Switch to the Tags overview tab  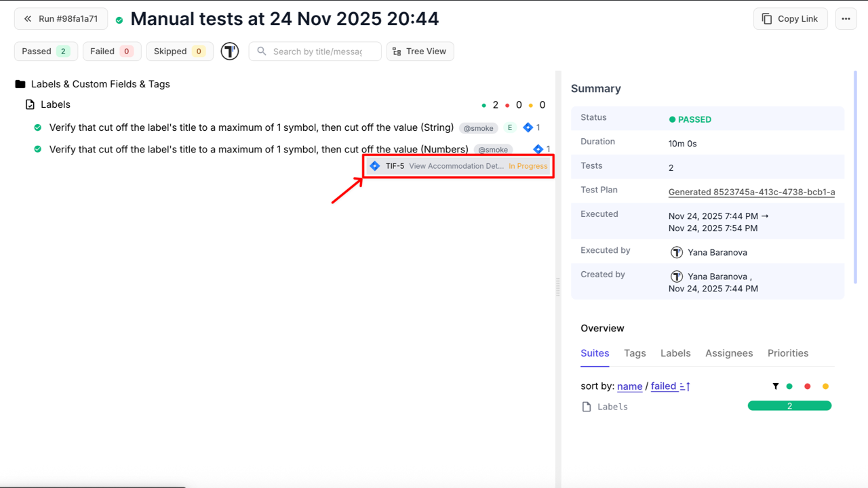coord(635,353)
